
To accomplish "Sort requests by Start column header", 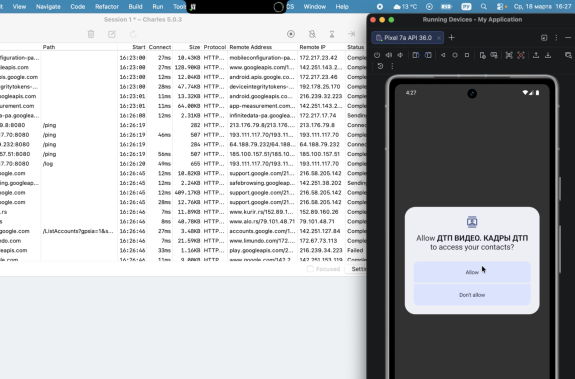I will (x=139, y=47).
